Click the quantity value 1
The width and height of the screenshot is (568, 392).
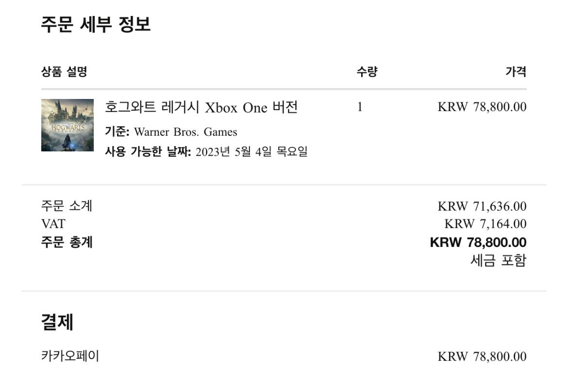point(360,107)
